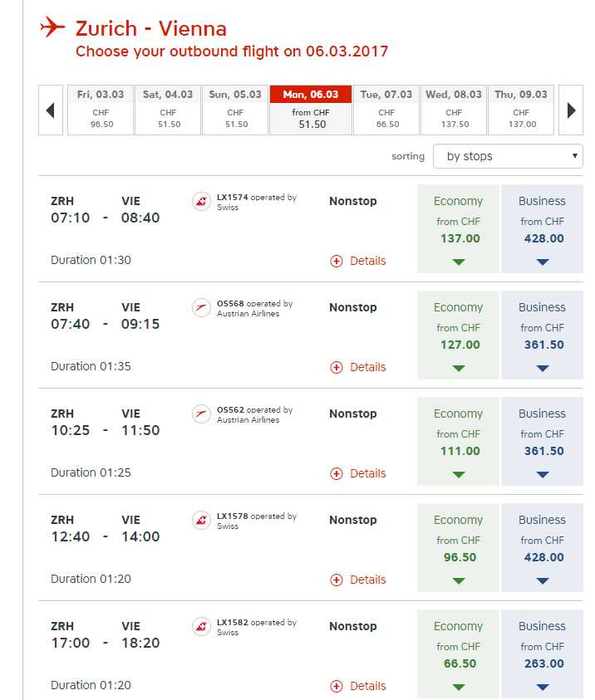Open Details for the 10:25 OS562 flight
This screenshot has width=595, height=700.
(367, 473)
